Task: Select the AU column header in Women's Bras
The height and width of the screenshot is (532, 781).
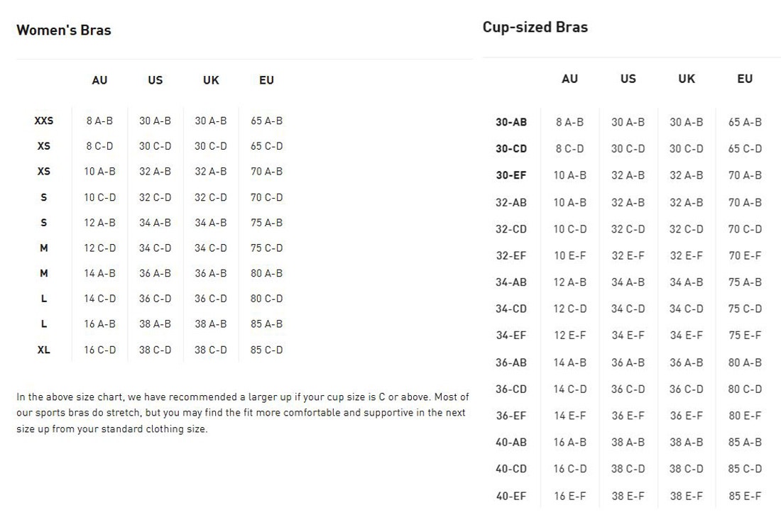Action: (x=99, y=80)
